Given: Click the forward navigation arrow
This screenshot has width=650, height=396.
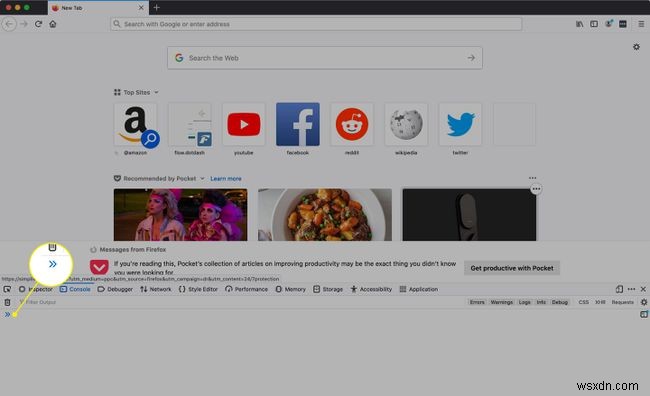Looking at the screenshot, I should coord(24,24).
